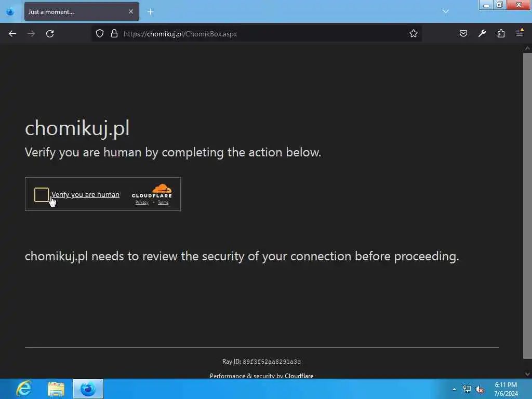
Task: Click the muted volume tray icon
Action: (x=480, y=390)
